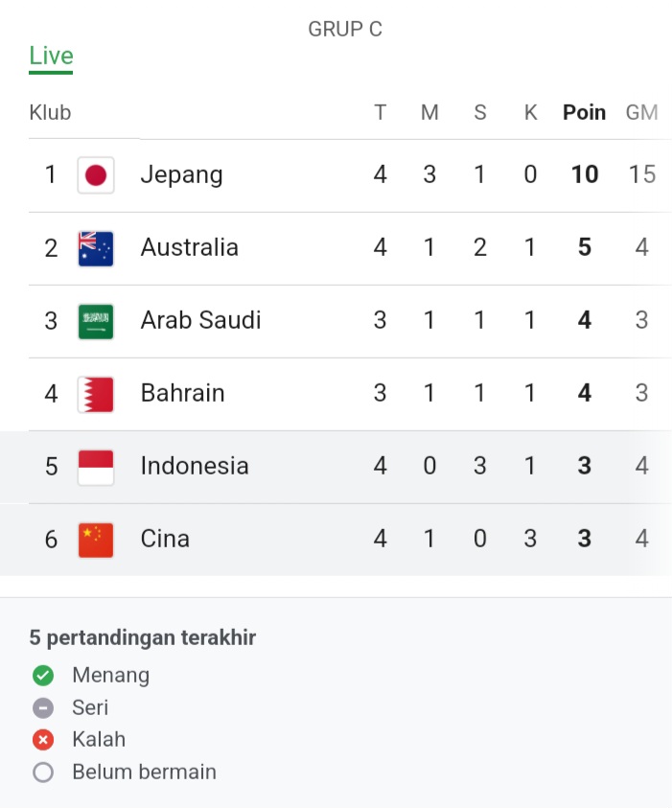Open the Jepang team name link

pos(181,174)
